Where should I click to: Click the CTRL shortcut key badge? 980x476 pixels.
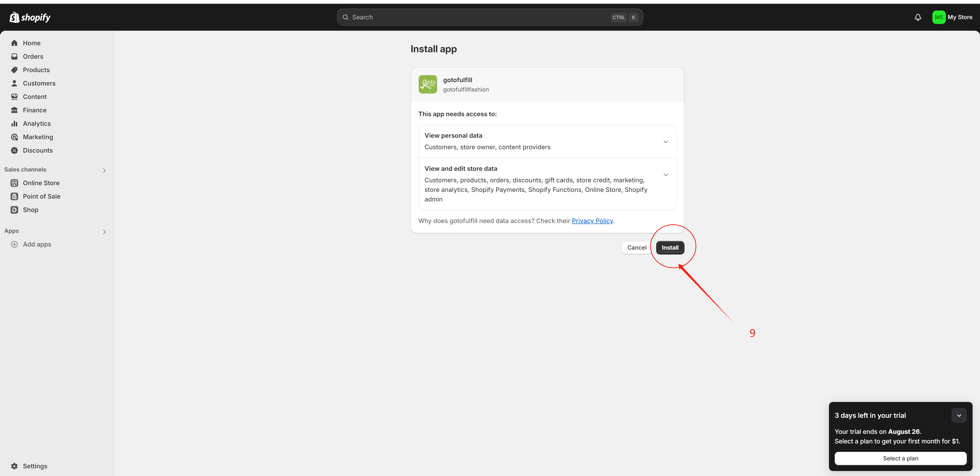click(619, 17)
